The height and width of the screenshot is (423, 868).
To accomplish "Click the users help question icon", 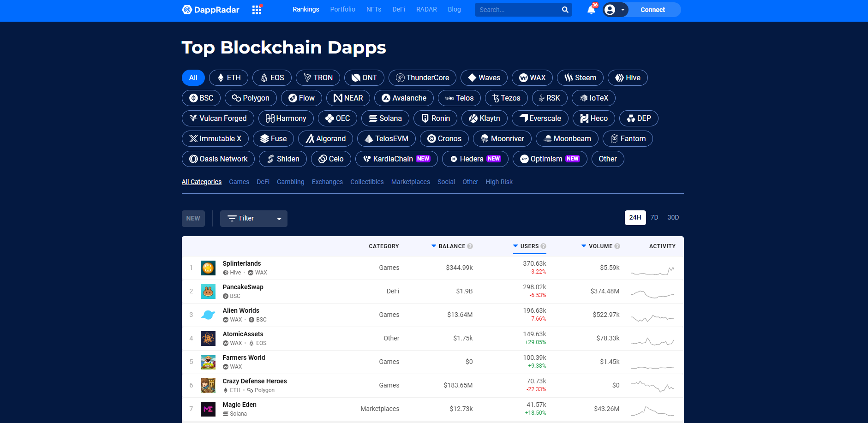I will (x=543, y=246).
